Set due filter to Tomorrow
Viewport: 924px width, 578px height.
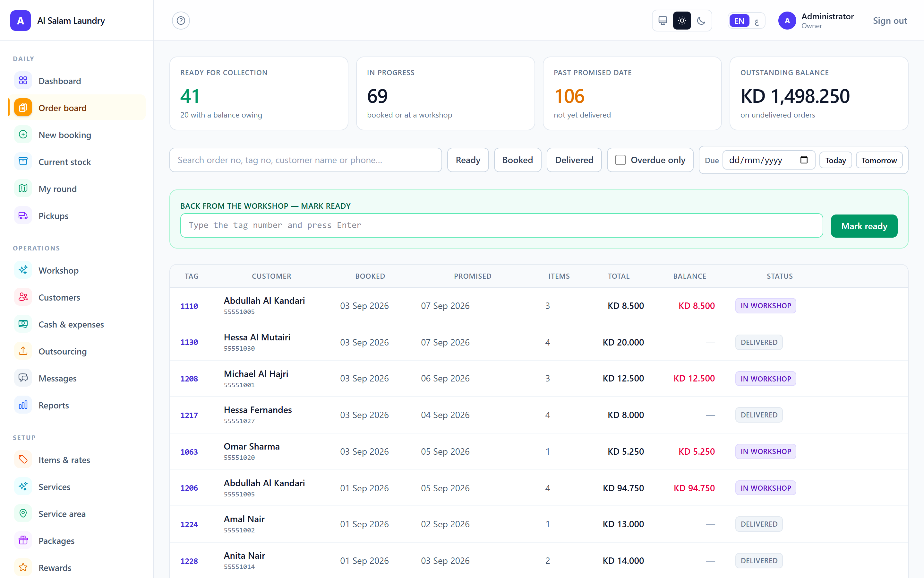879,160
